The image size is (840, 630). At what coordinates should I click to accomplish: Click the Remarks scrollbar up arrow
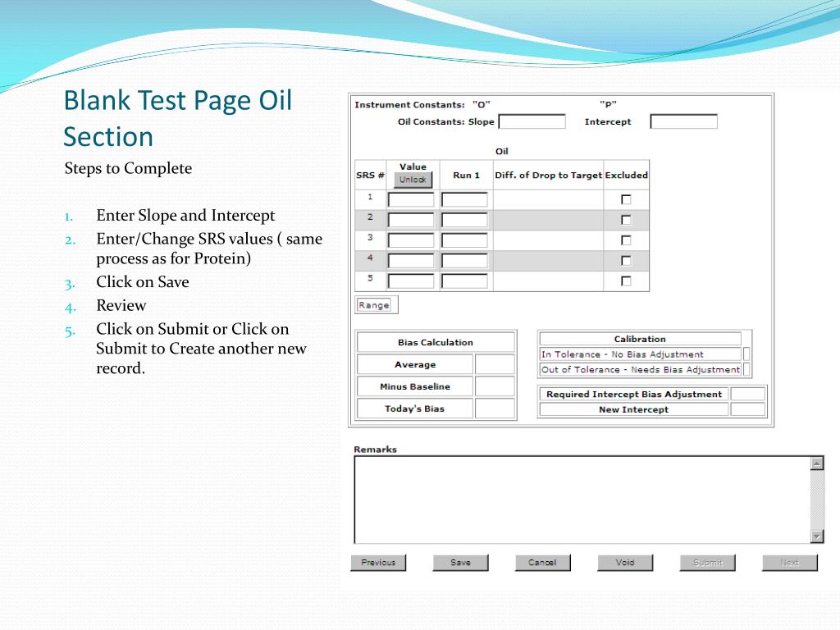[x=816, y=464]
